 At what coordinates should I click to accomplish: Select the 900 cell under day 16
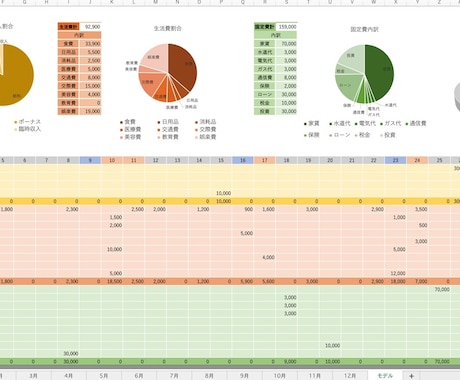click(x=243, y=209)
